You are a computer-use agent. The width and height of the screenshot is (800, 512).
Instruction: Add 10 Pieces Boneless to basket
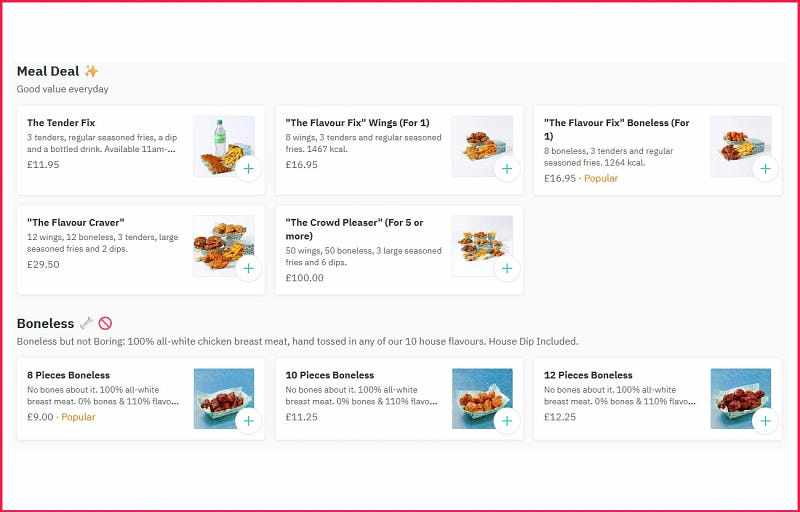pos(506,421)
